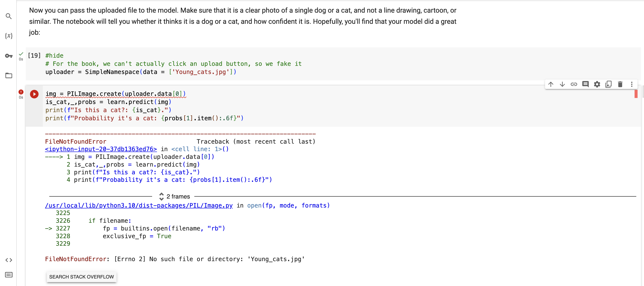Click the red error indicator beside the cell
644x286 pixels.
(x=21, y=92)
